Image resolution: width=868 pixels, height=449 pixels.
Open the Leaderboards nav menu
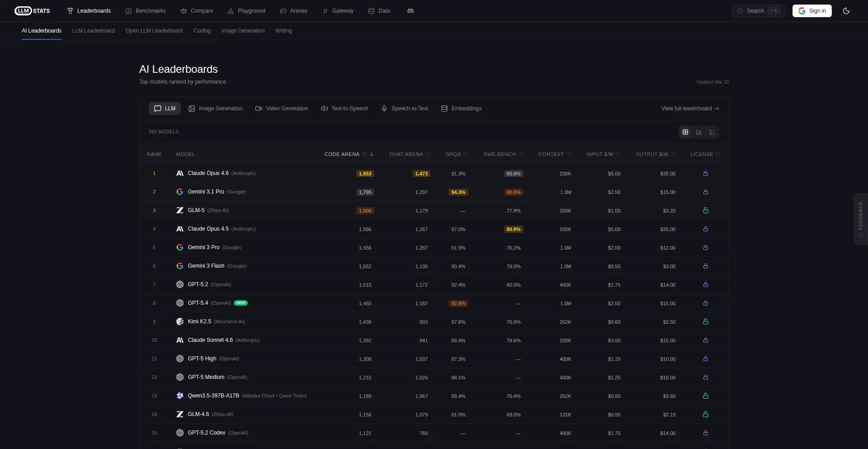pos(89,11)
